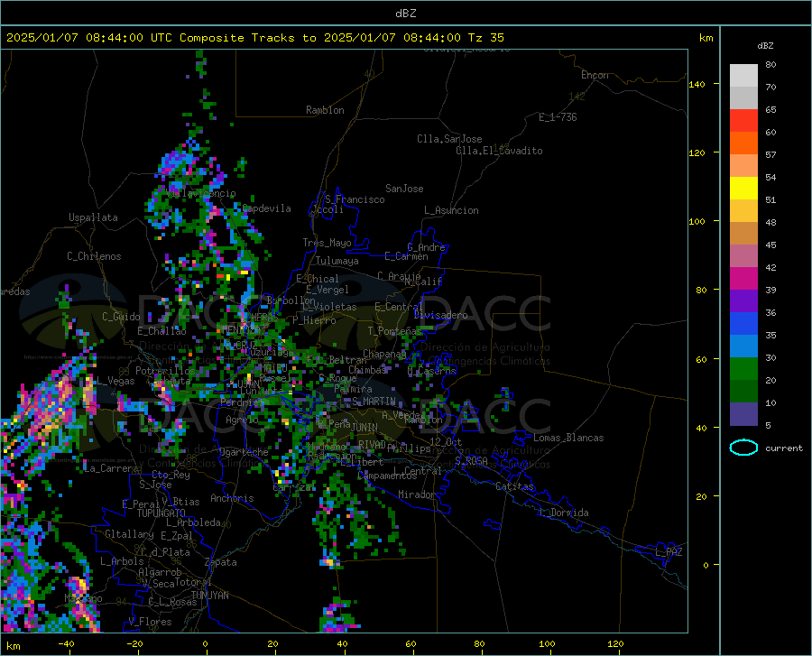This screenshot has height=656, width=812.
Task: Pick the 39 dBZ magenta color swatch
Action: click(x=743, y=279)
